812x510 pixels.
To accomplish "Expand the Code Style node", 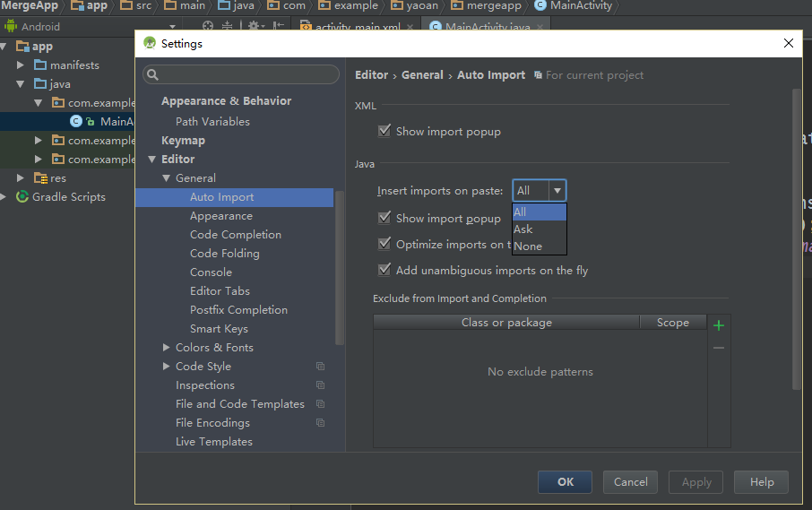I will (x=166, y=366).
